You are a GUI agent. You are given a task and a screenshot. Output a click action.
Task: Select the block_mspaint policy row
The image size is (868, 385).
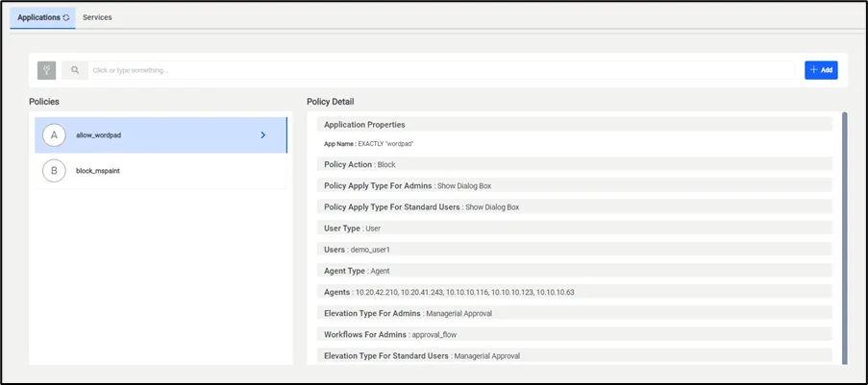click(161, 171)
